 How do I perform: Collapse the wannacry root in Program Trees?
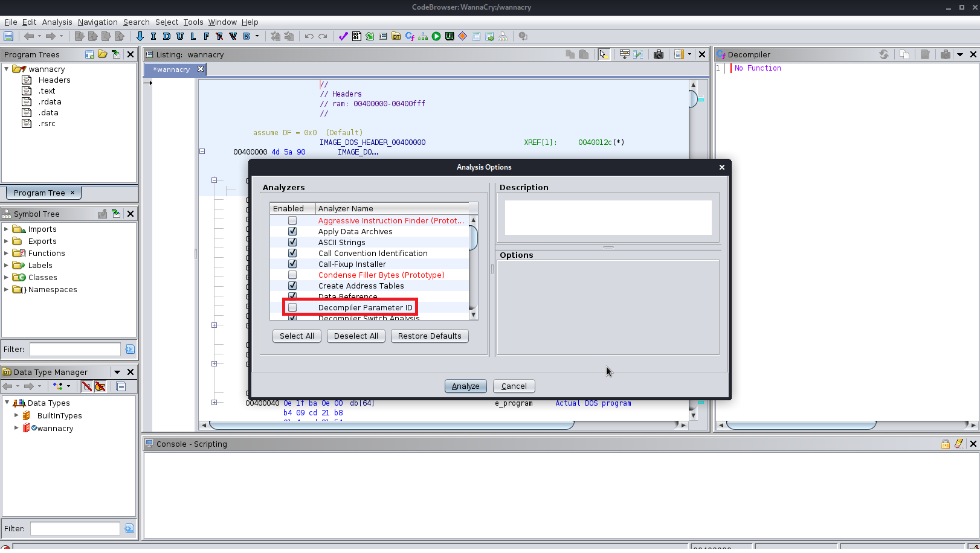pyautogui.click(x=7, y=69)
